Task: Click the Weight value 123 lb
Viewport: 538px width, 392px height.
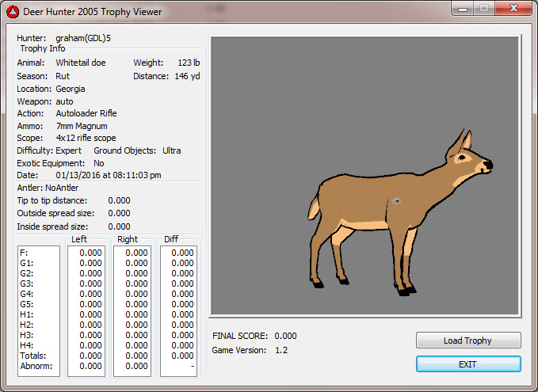Action: click(188, 63)
